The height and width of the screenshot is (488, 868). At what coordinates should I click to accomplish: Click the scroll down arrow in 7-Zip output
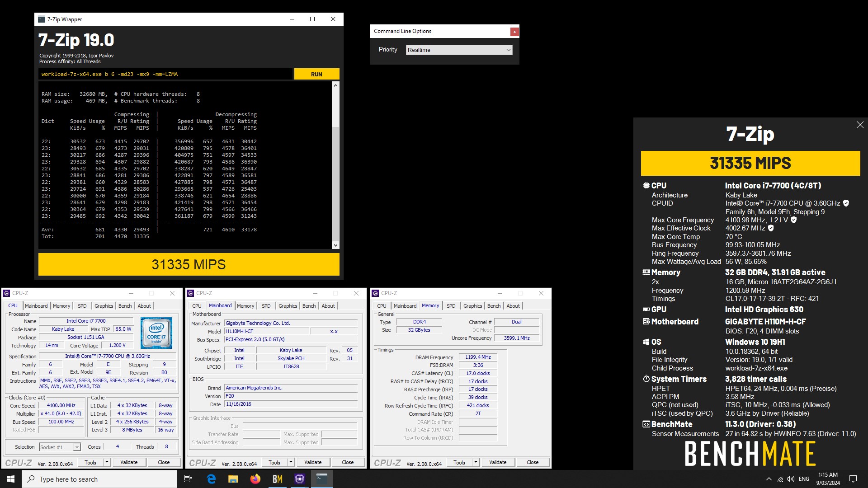coord(335,245)
